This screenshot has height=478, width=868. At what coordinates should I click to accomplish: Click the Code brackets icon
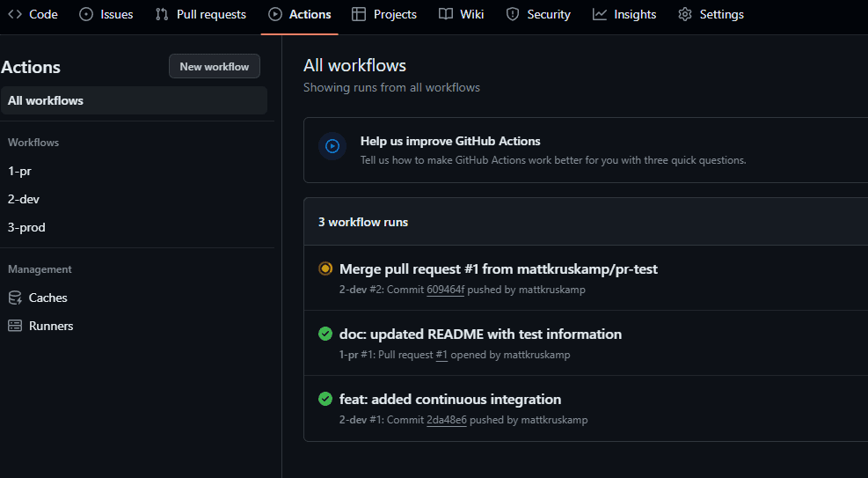pyautogui.click(x=15, y=14)
